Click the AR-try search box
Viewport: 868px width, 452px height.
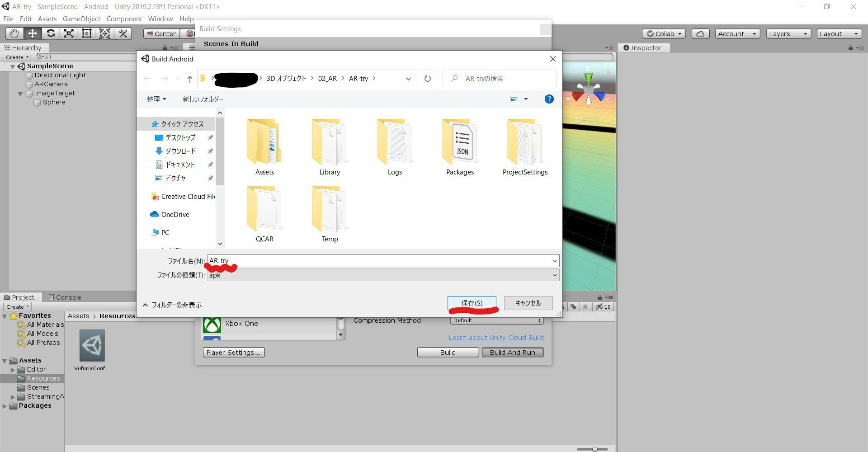(x=500, y=79)
